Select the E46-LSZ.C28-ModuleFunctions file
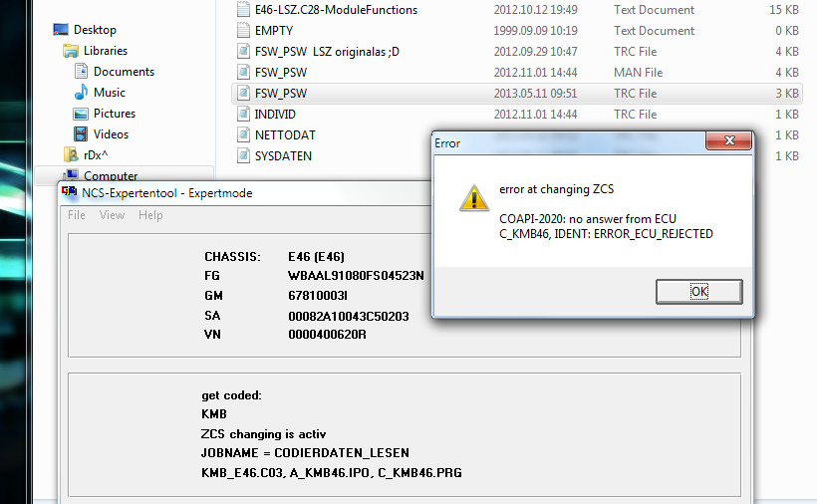 point(336,10)
